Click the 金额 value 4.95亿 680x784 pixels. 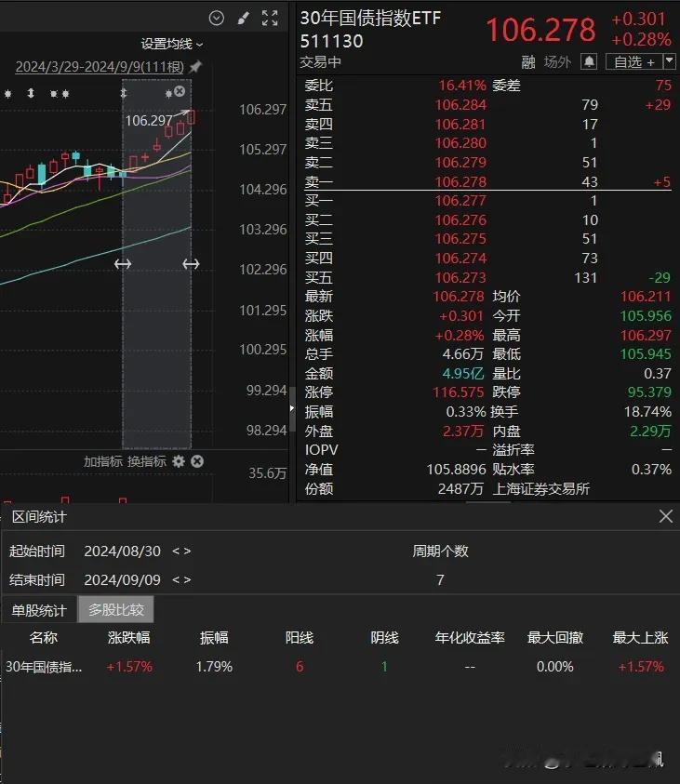tap(463, 373)
